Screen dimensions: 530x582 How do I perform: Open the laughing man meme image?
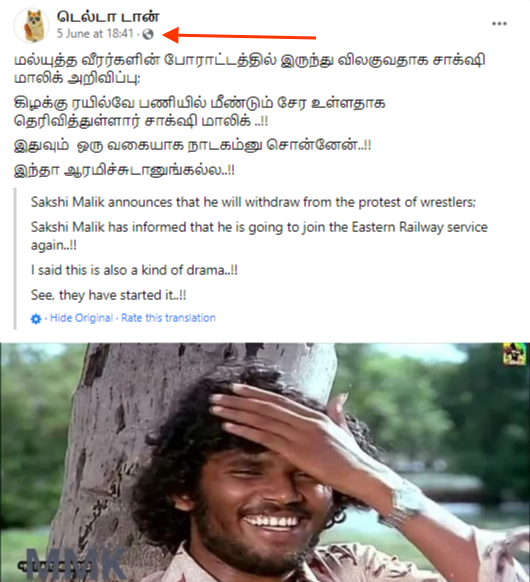pos(265,462)
